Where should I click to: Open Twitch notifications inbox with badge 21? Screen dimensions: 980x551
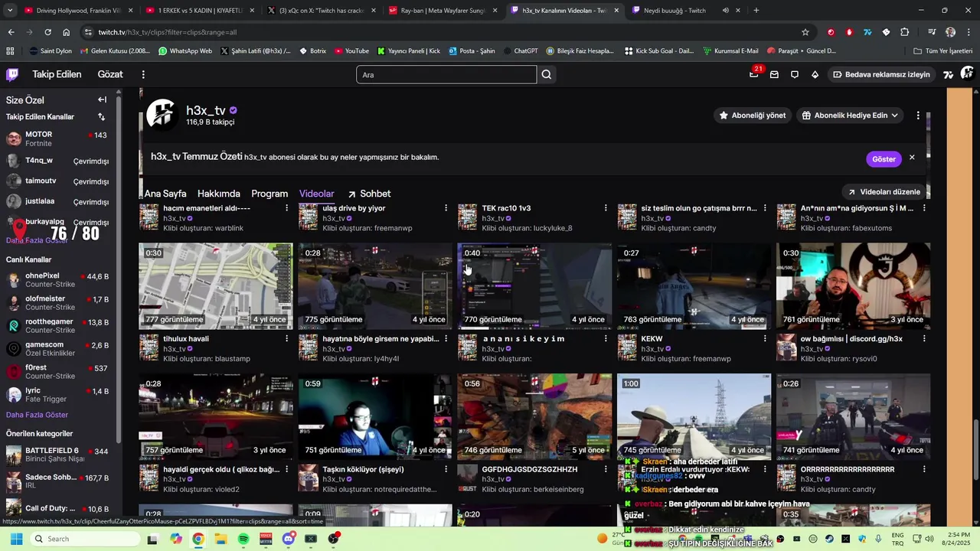754,74
